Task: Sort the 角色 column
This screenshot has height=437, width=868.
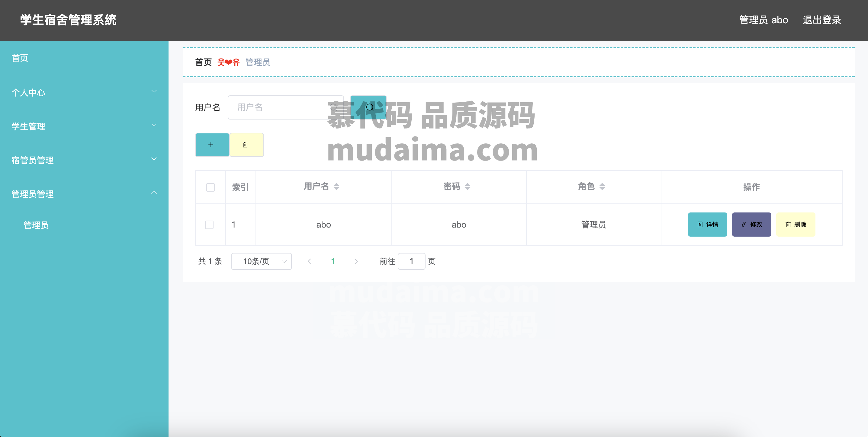Action: point(602,187)
